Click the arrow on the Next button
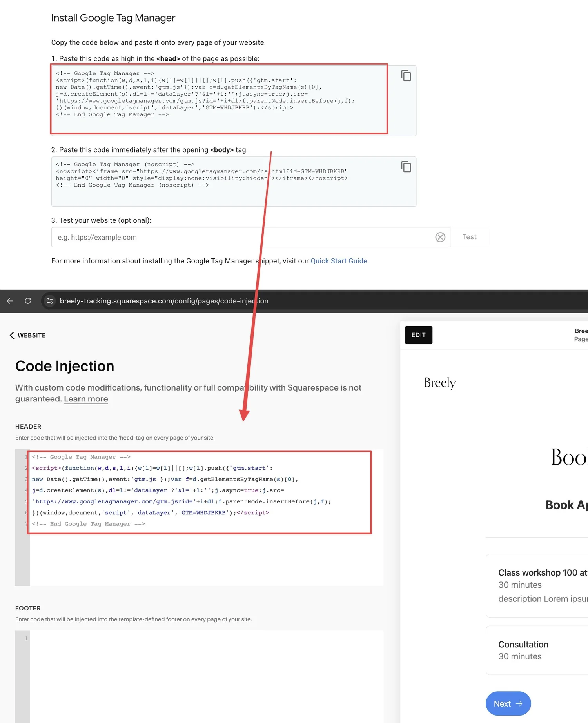 click(x=519, y=703)
